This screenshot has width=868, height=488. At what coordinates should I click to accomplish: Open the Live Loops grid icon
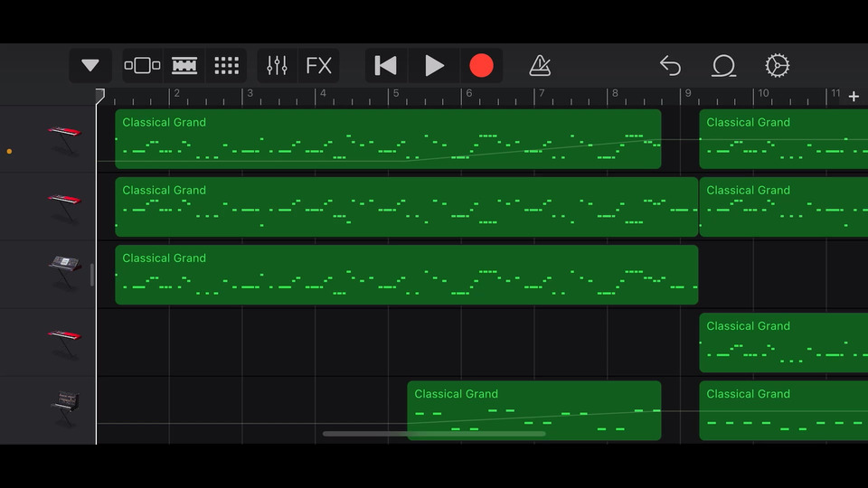click(226, 66)
